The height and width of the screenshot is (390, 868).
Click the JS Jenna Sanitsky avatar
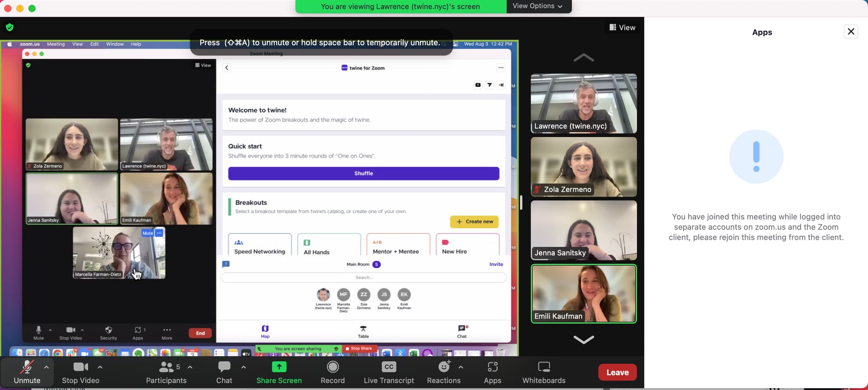click(384, 295)
